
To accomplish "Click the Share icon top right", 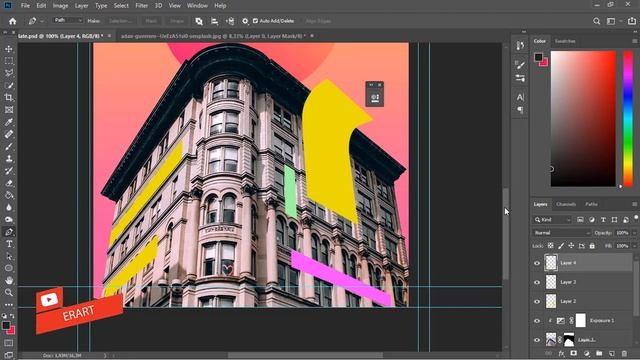I will (x=631, y=21).
